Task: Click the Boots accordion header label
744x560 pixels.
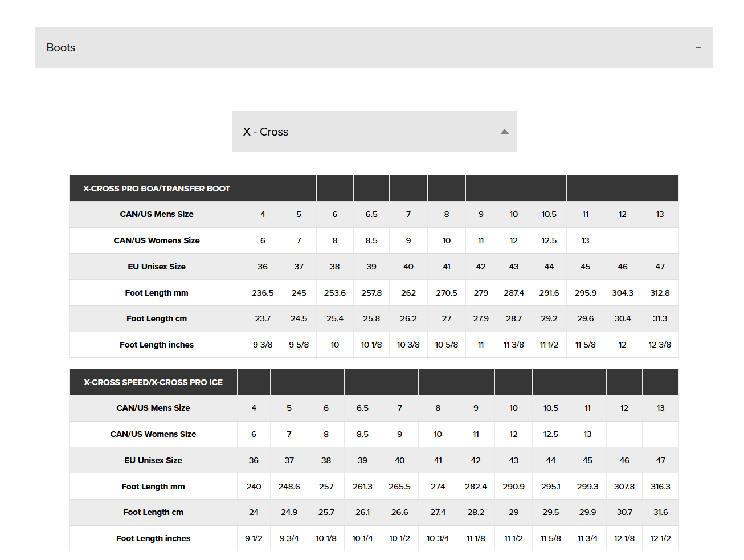Action: (61, 48)
